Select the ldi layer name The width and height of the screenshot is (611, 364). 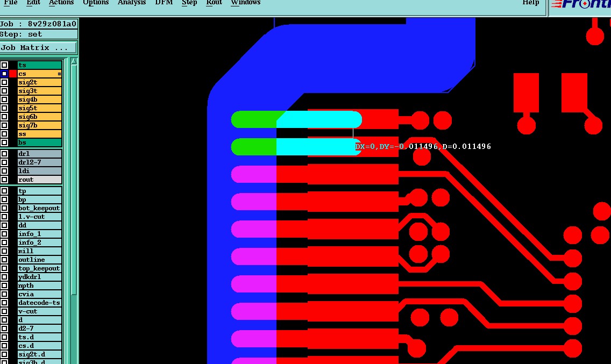pyautogui.click(x=40, y=170)
